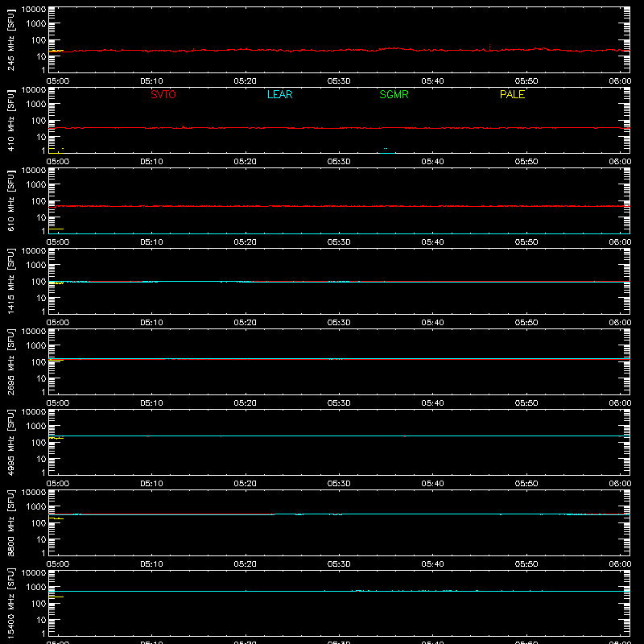Click the green SGMR legend label

394,94
